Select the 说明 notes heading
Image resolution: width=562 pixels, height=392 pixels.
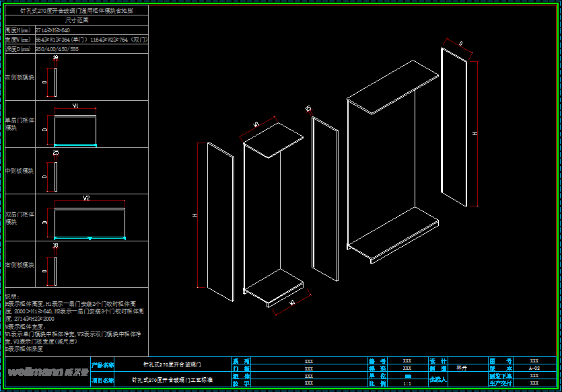(x=12, y=296)
